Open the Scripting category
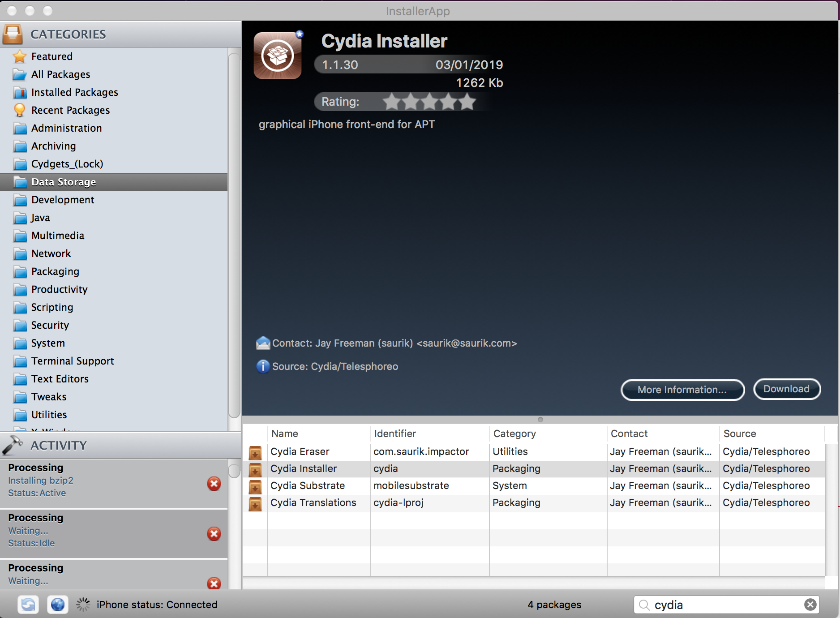Viewport: 840px width, 618px height. click(114, 307)
